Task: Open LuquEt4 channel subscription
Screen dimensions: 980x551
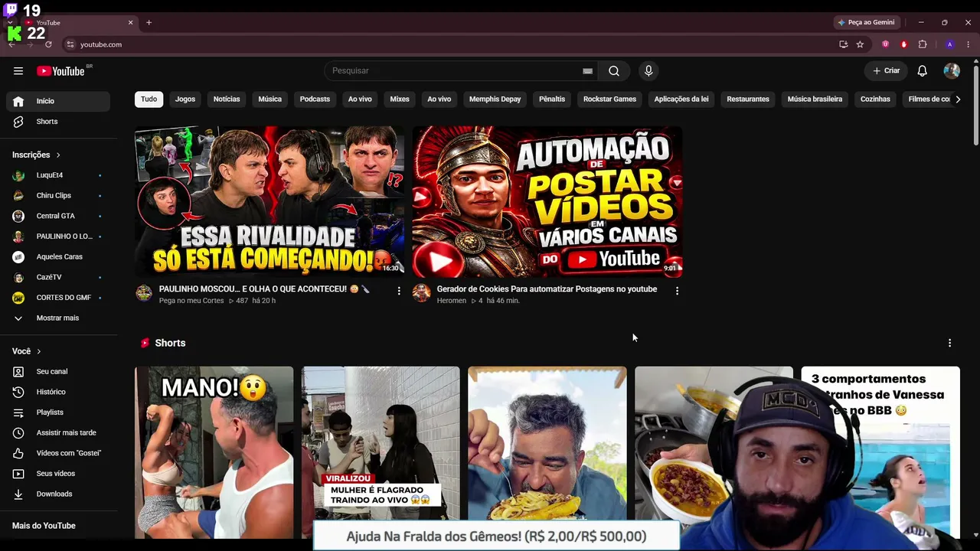Action: 58,175
